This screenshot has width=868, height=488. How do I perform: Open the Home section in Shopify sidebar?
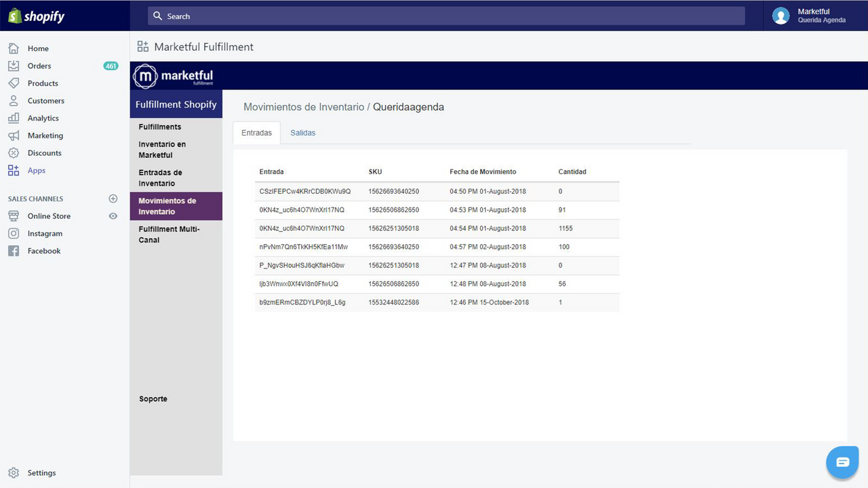39,48
